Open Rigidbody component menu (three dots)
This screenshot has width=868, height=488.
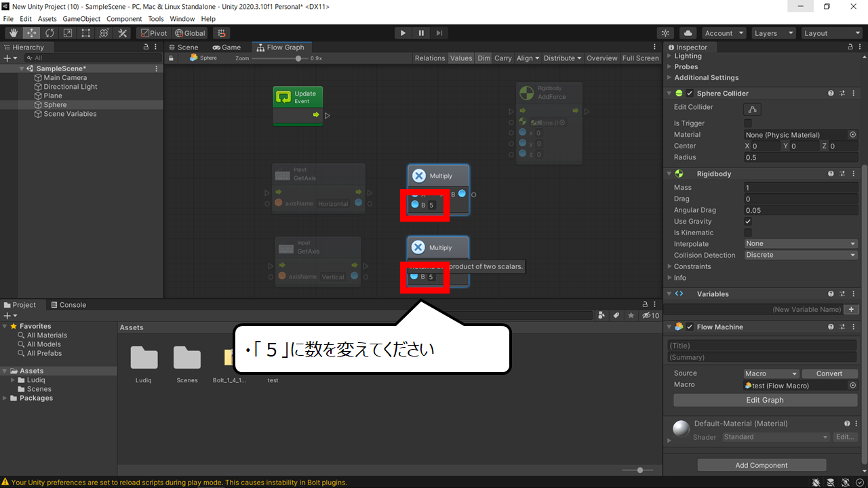coord(853,174)
